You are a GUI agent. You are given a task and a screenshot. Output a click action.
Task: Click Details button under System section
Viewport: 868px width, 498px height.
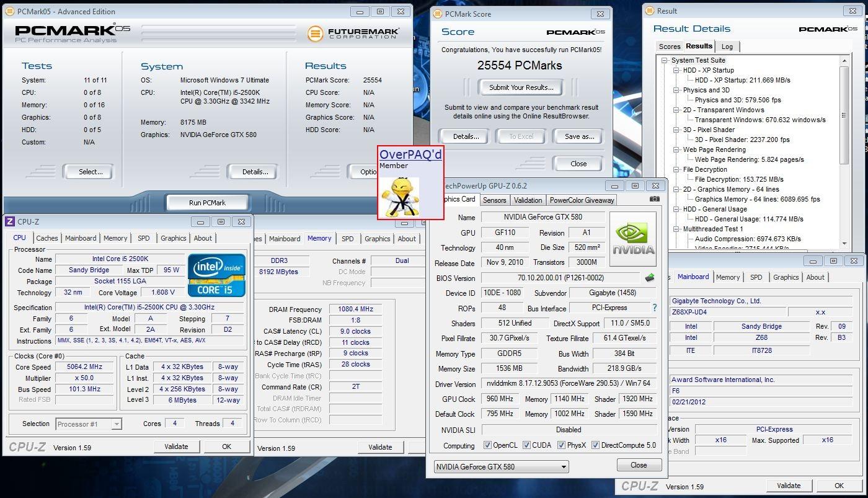tap(255, 172)
